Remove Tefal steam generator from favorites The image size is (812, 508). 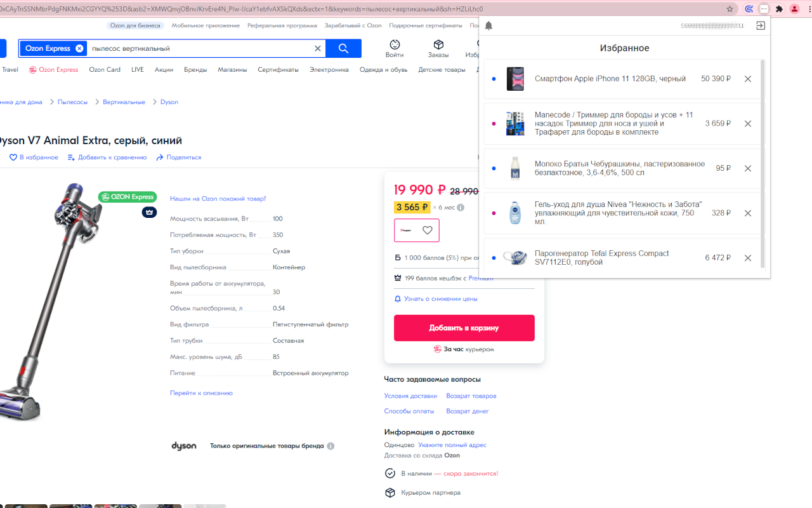pyautogui.click(x=748, y=258)
